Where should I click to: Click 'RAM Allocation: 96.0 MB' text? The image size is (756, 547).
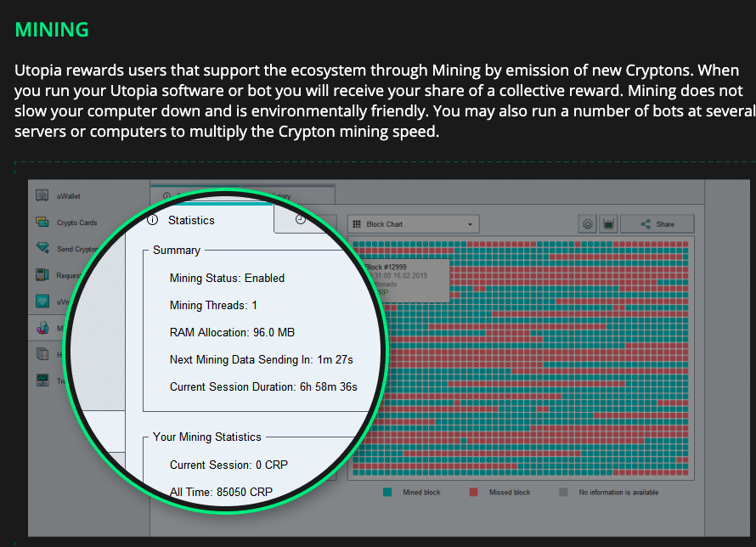tap(232, 333)
